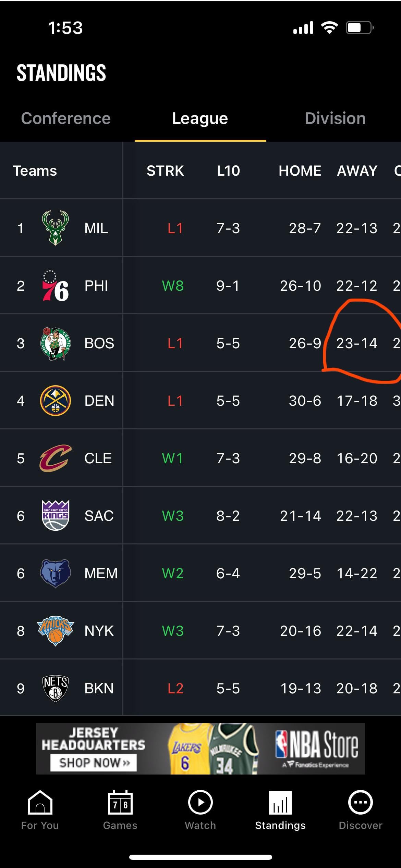401x868 pixels.
Task: Switch to the Division tab
Action: (335, 118)
